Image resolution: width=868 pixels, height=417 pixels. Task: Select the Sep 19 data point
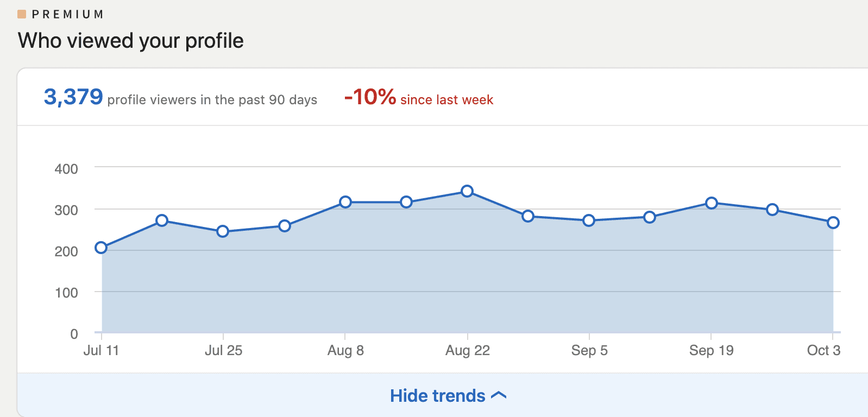click(712, 203)
